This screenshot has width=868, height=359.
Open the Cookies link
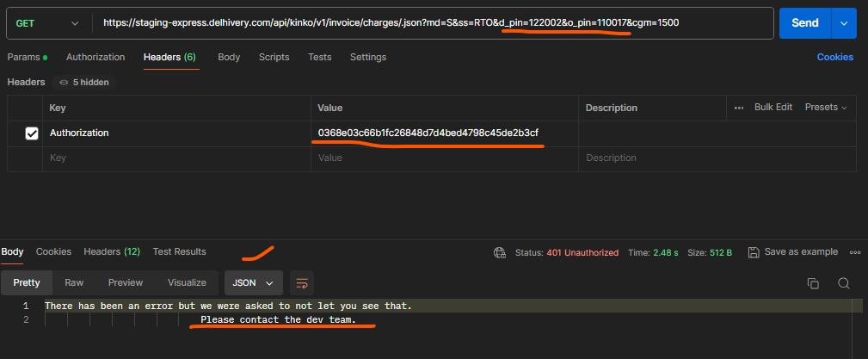pos(834,57)
